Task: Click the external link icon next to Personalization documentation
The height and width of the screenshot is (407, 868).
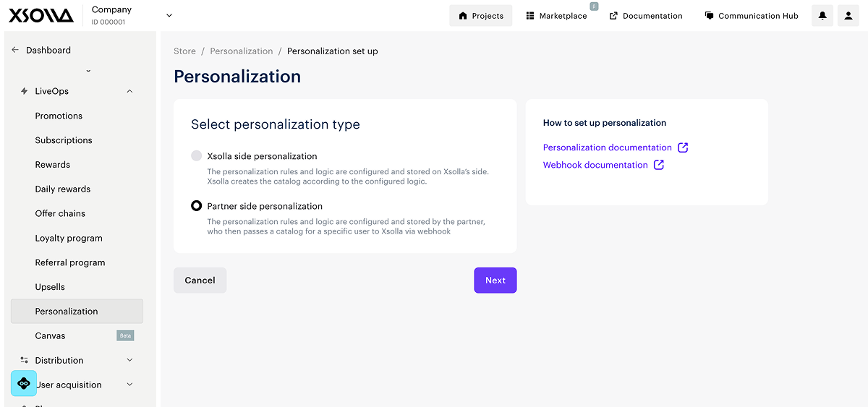Action: point(683,147)
